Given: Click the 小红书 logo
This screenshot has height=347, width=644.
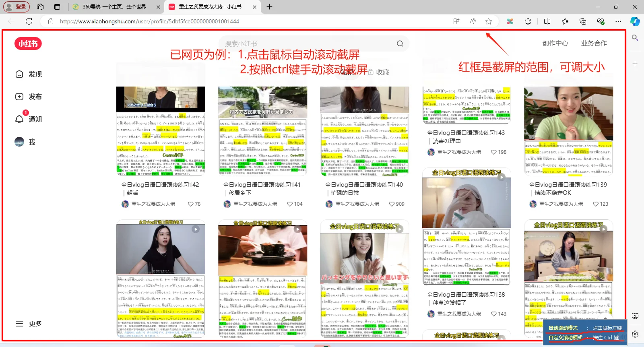Looking at the screenshot, I should tap(28, 43).
